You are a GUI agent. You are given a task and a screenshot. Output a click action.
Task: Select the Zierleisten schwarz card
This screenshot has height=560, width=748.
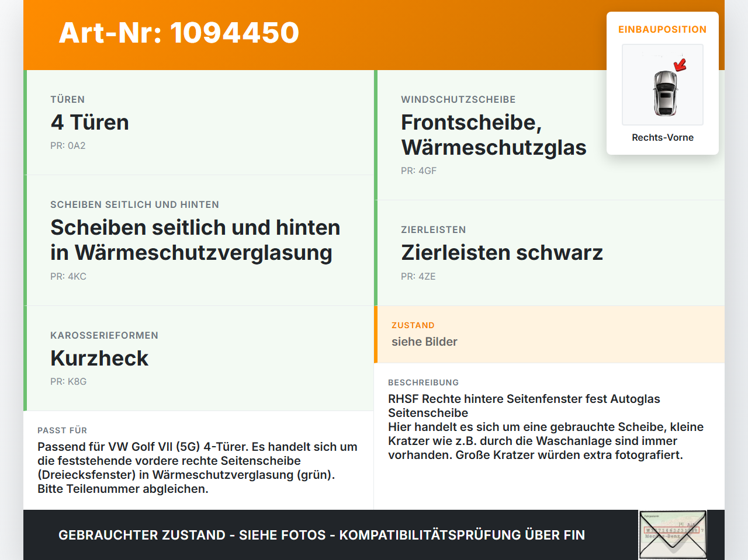(549, 253)
